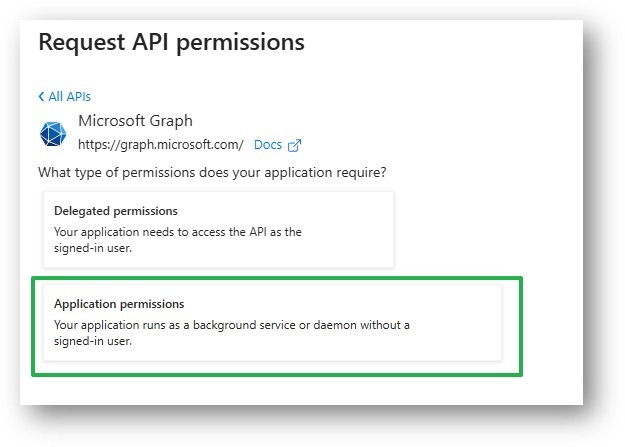Click the Microsoft Graph heading
This screenshot has height=447, width=625.
pos(135,121)
